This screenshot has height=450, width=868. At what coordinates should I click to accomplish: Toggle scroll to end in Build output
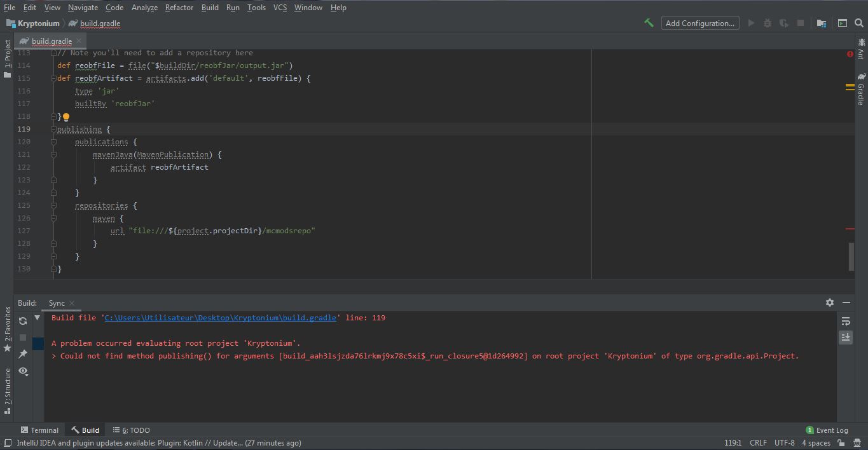(x=845, y=337)
